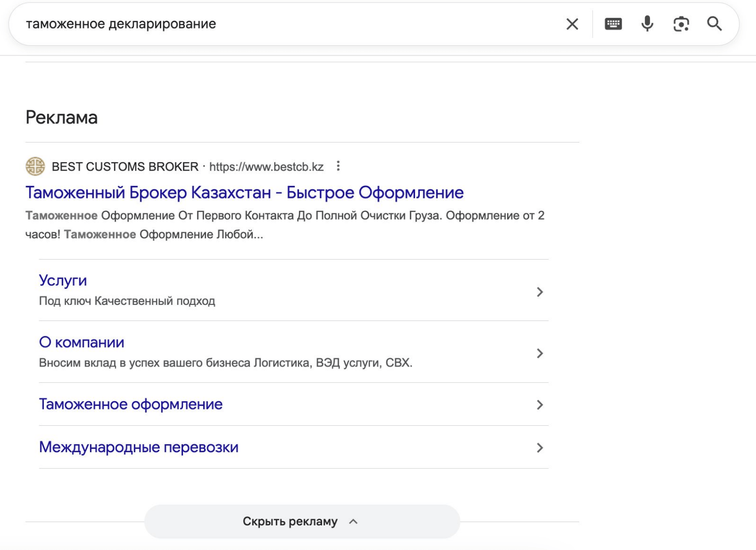Click chevron next to Таможенное оформление
Viewport: 756px width, 550px height.
click(x=540, y=405)
